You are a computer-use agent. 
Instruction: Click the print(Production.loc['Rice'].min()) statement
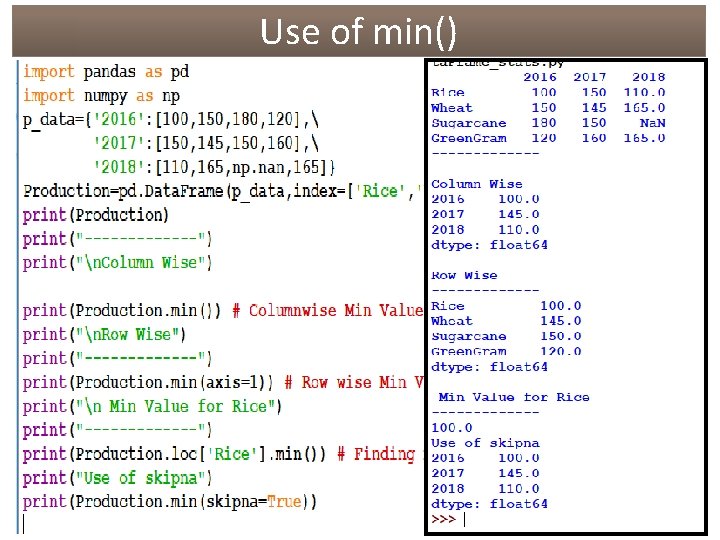click(x=174, y=454)
